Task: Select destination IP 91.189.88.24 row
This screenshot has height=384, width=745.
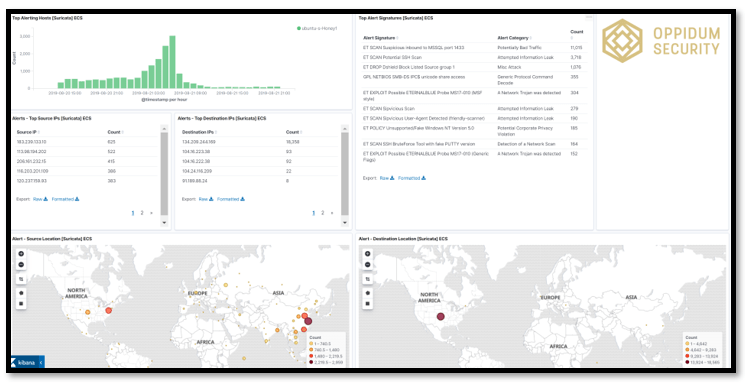Action: coord(260,181)
